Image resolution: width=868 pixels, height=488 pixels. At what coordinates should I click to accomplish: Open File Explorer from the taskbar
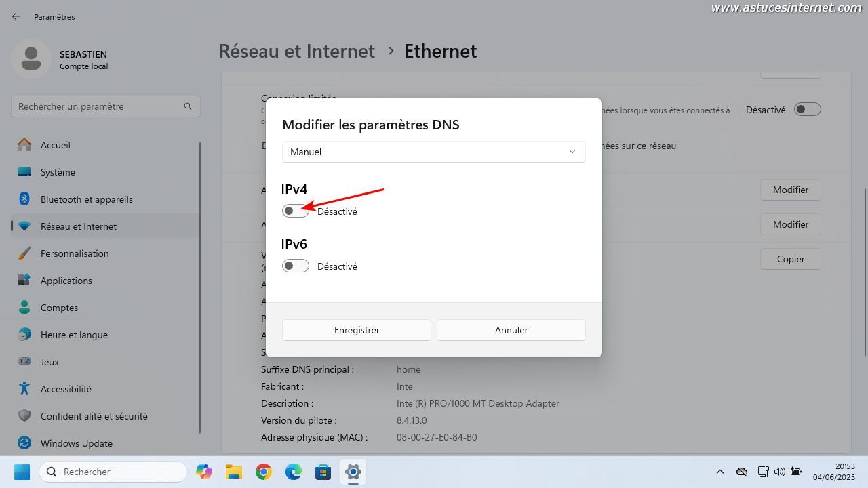click(x=234, y=472)
